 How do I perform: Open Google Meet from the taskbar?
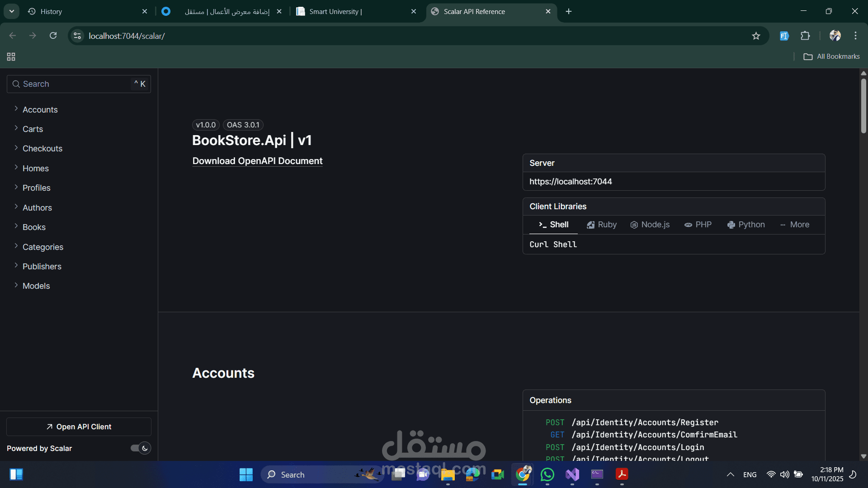coord(498,474)
